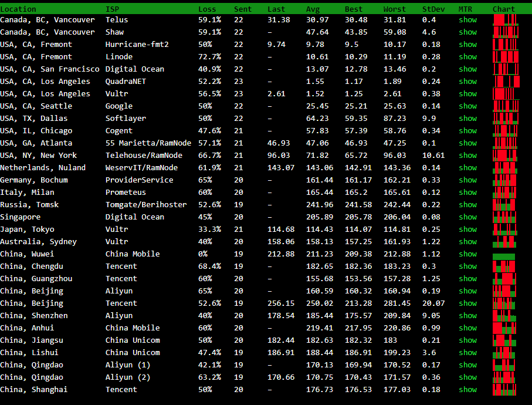This screenshot has height=405, width=532.
Task: Click the Sent column header
Action: tap(243, 9)
